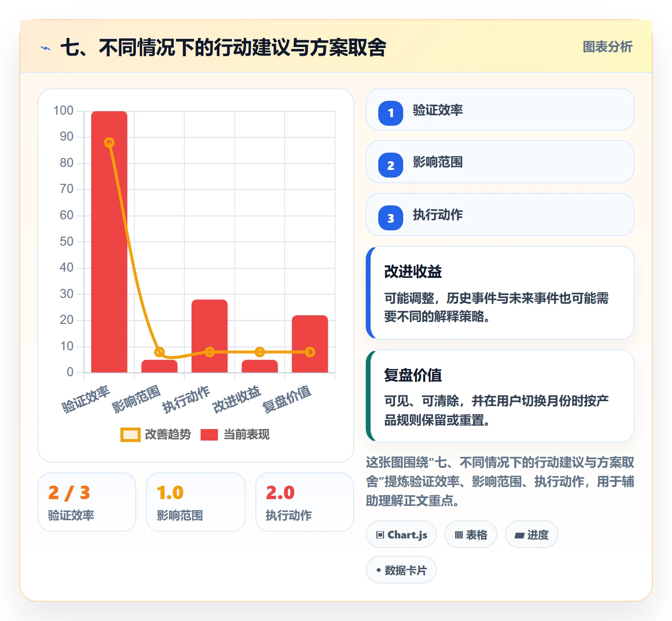Click the red 执行动作 bar in chart
Viewport: 672px width, 621px height.
point(210,336)
